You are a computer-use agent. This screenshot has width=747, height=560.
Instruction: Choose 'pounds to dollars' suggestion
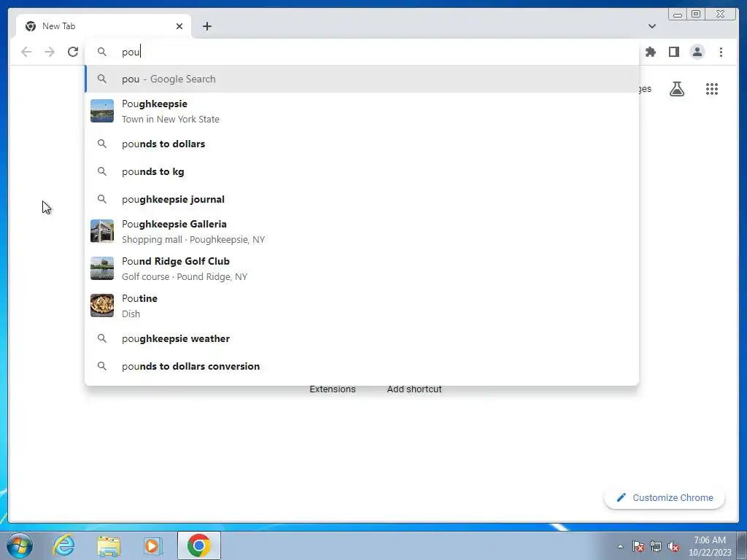(x=362, y=144)
